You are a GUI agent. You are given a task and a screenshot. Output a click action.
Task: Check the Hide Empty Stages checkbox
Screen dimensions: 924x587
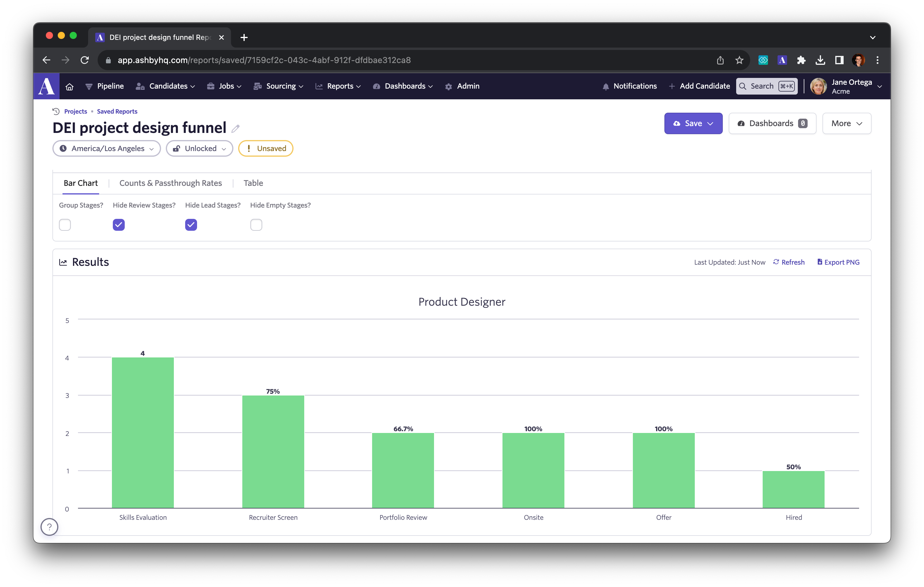point(256,225)
